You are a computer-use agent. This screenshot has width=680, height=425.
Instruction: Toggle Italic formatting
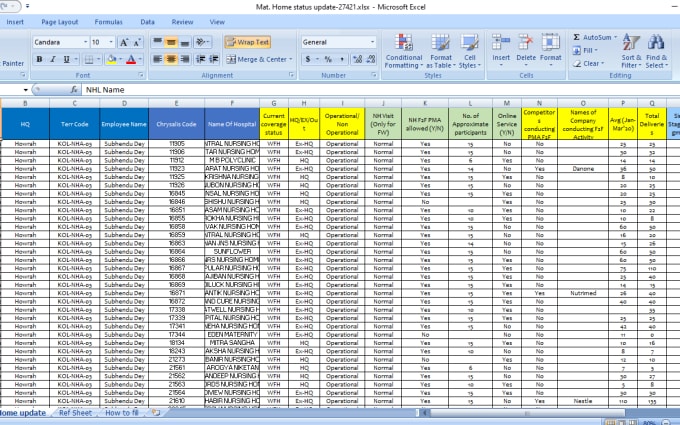[x=52, y=59]
